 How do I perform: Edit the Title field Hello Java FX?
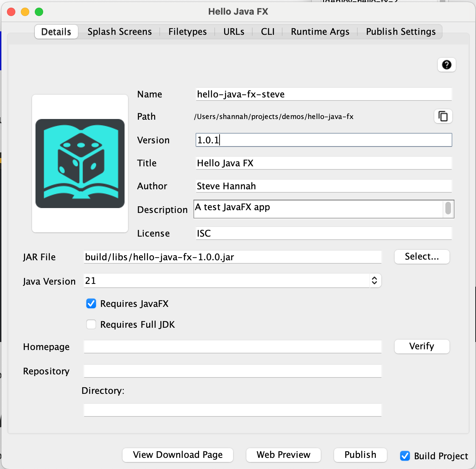(x=324, y=163)
